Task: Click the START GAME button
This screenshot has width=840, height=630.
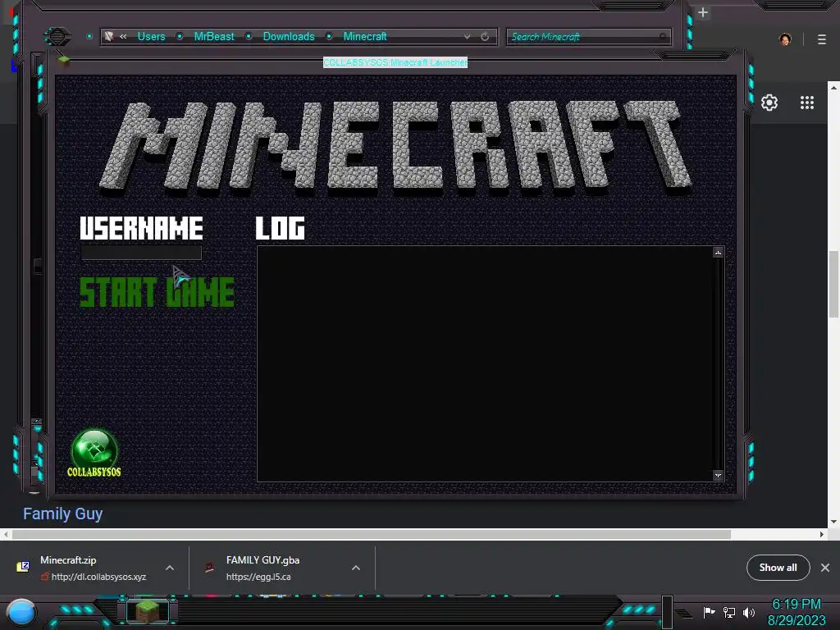Action: coord(157,292)
